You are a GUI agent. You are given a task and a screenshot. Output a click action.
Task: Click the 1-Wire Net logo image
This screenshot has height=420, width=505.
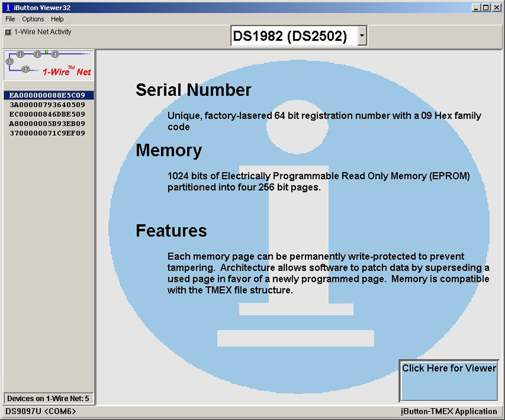(49, 66)
